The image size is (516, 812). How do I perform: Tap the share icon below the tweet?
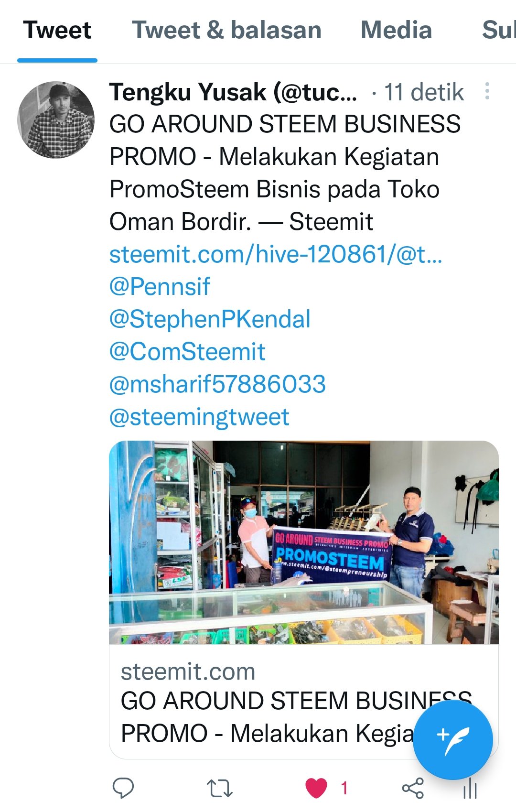[x=413, y=788]
